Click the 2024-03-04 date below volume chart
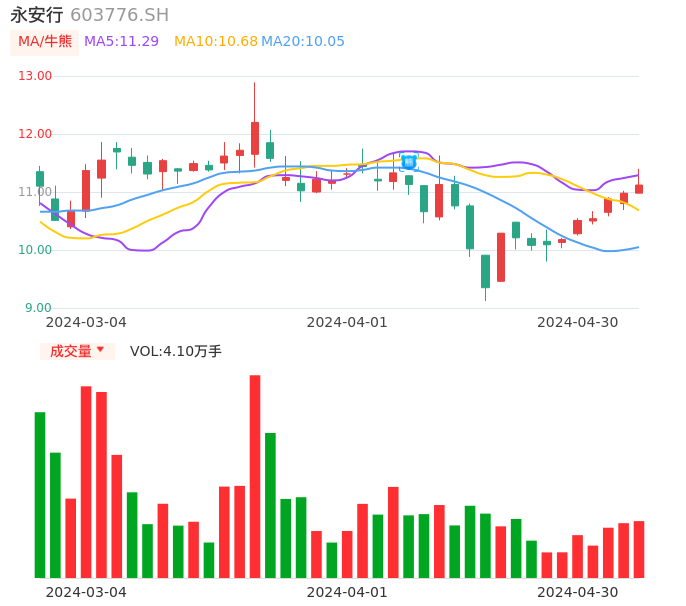The image size is (686, 606). pyautogui.click(x=86, y=592)
